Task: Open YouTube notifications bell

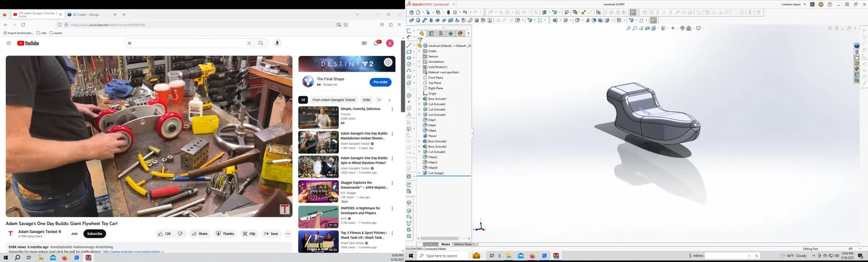Action: tap(376, 43)
